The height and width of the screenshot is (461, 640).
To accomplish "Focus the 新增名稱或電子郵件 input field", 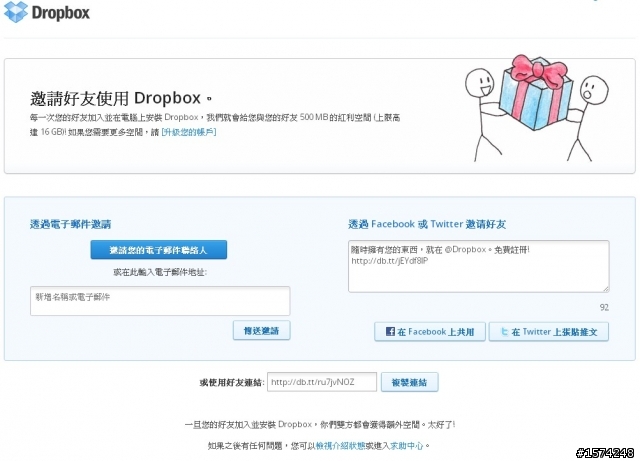I will pos(160,301).
